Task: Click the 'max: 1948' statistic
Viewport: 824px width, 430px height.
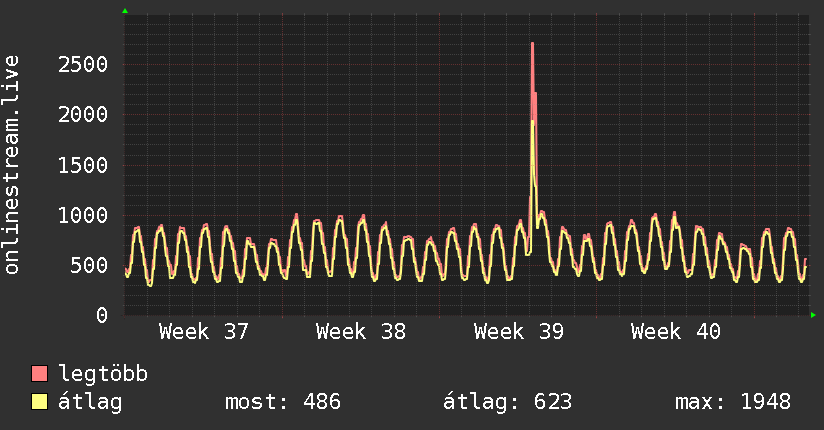Action: [x=733, y=402]
